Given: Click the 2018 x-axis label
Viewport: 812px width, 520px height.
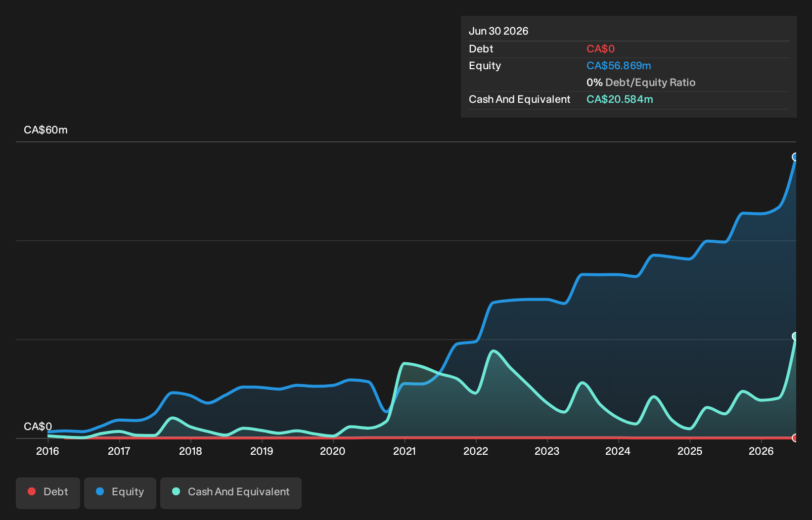Looking at the screenshot, I should tap(190, 451).
